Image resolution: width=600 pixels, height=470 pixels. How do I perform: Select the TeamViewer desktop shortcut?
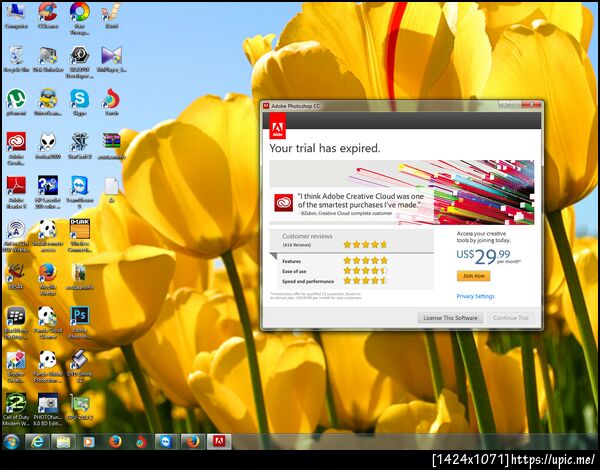(x=80, y=192)
